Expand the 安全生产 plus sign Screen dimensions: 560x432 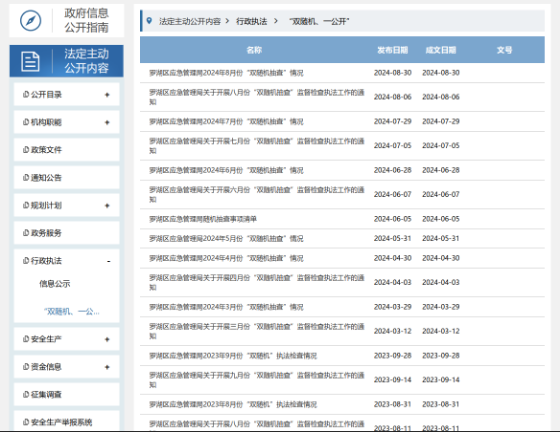point(107,339)
